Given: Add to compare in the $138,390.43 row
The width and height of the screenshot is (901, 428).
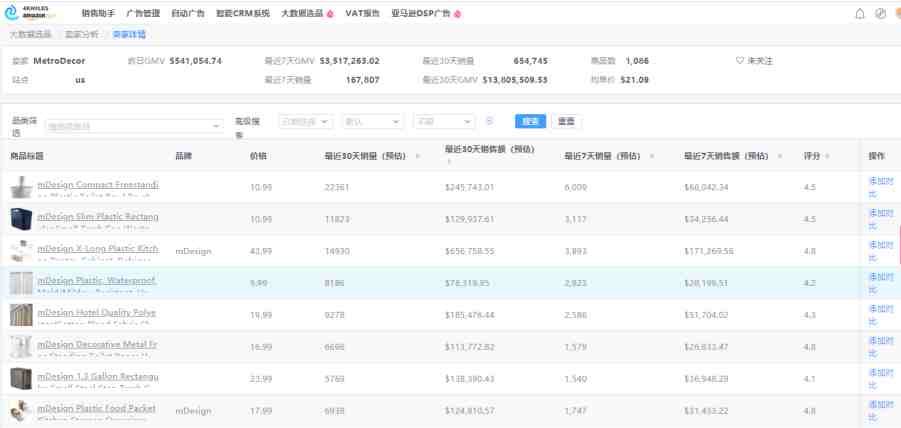Looking at the screenshot, I should point(881,379).
